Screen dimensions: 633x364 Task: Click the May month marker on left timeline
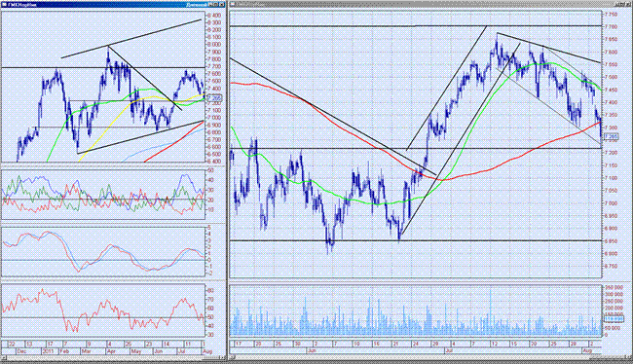136,351
